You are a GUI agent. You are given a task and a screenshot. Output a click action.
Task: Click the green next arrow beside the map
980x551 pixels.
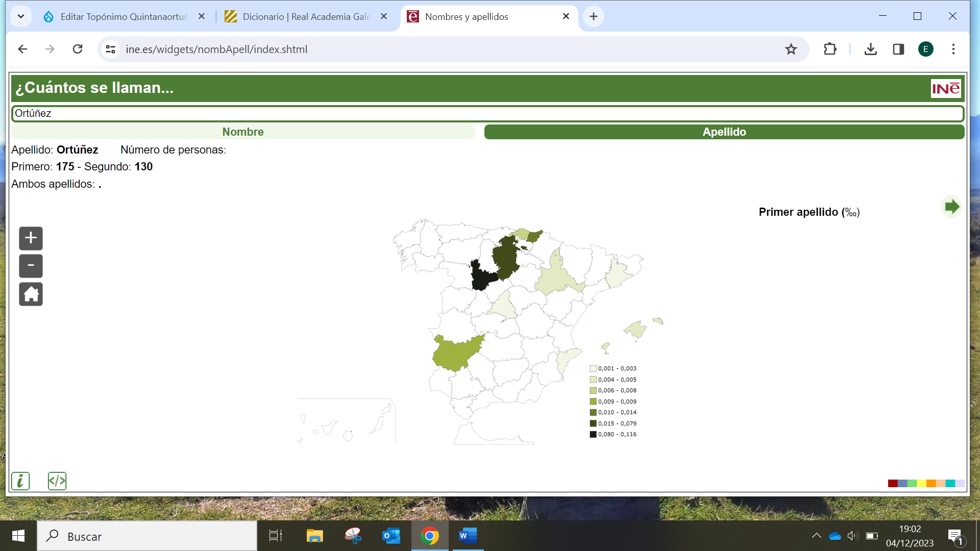(951, 207)
